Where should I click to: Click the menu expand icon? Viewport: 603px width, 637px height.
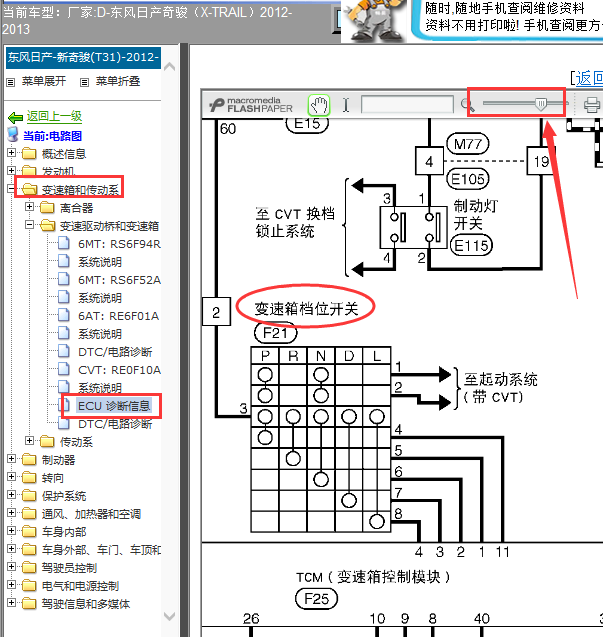11,82
